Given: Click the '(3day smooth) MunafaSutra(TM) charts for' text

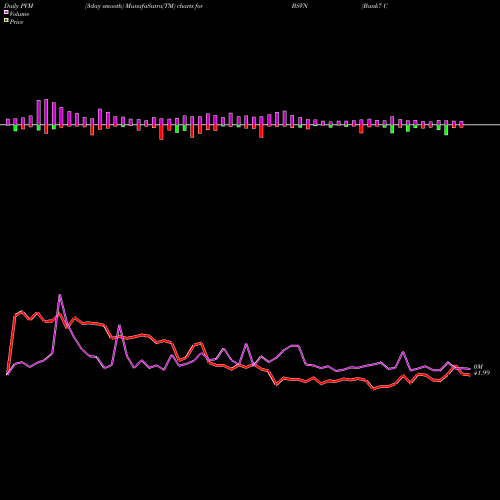Looking at the screenshot, I should (144, 6).
